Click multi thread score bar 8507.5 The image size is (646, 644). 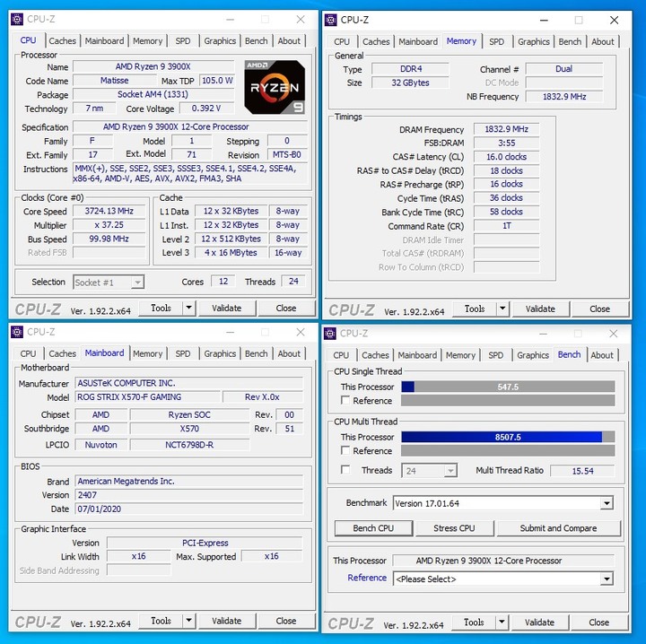pyautogui.click(x=508, y=437)
